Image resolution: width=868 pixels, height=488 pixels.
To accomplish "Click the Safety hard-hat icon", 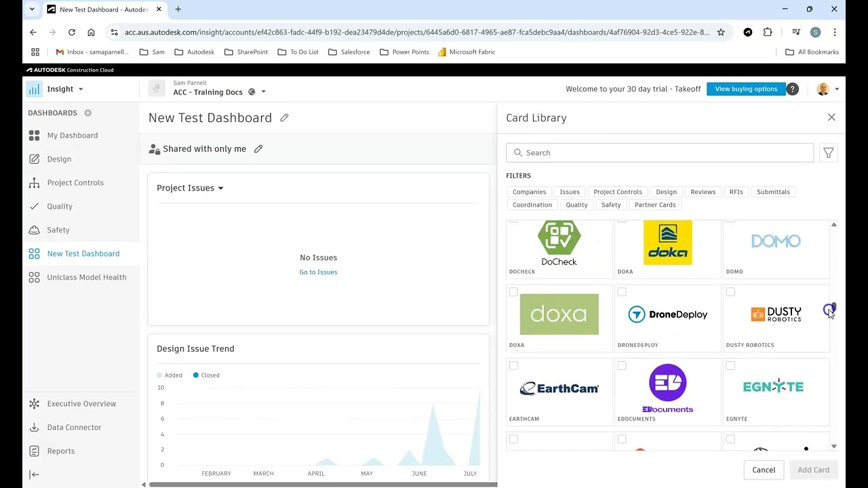I will coord(34,230).
